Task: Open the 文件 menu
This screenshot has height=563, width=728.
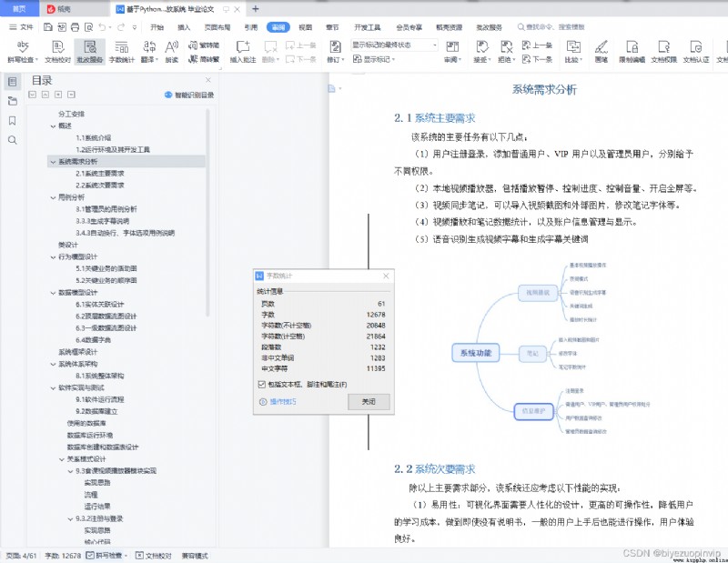Action: tap(21, 27)
